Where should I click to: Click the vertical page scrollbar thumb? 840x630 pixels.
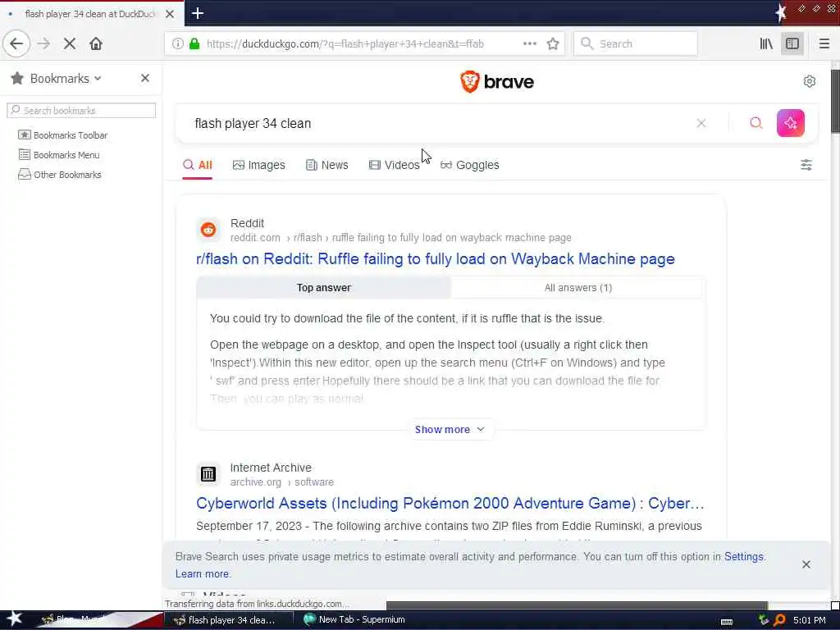tap(835, 101)
